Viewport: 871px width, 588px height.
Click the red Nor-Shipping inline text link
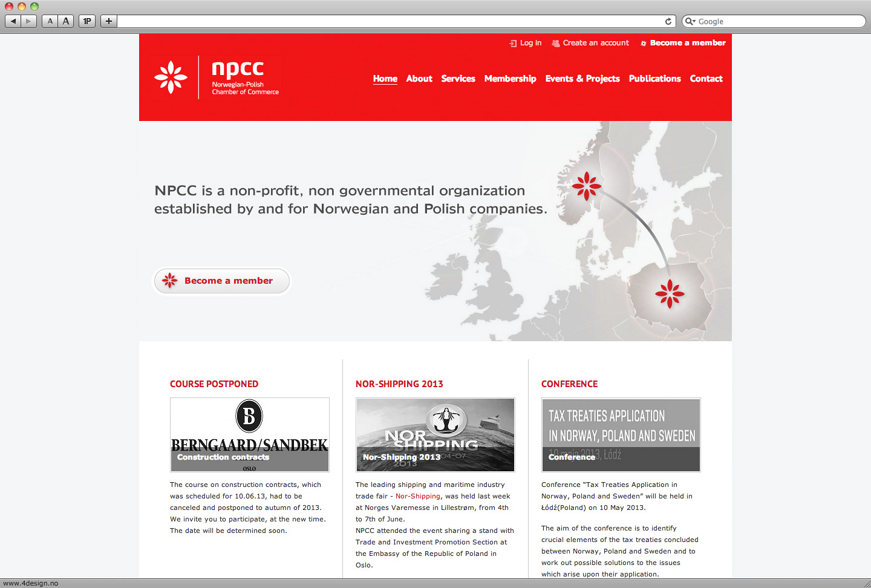pos(417,496)
